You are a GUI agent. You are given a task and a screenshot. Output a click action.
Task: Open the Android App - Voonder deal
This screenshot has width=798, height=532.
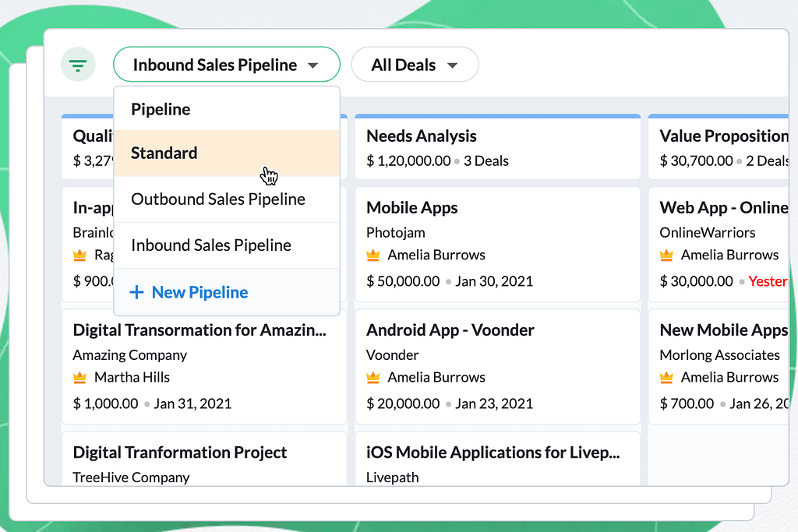(x=497, y=366)
